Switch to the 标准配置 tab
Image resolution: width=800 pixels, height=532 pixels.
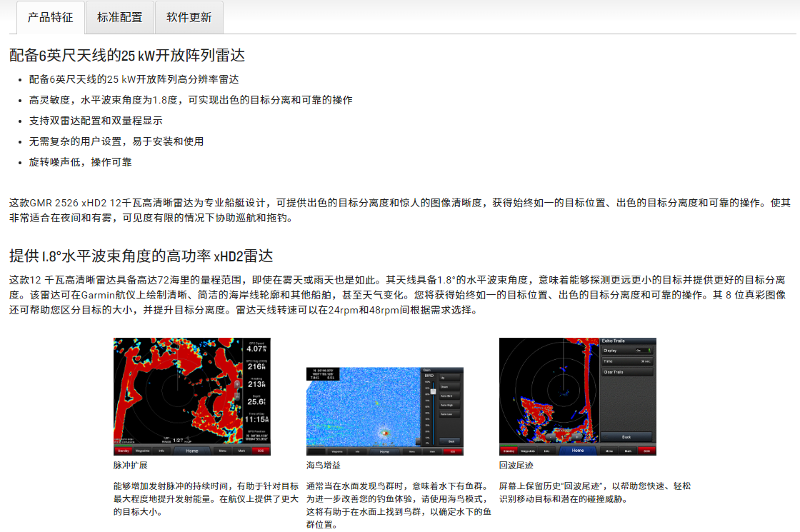coord(119,17)
